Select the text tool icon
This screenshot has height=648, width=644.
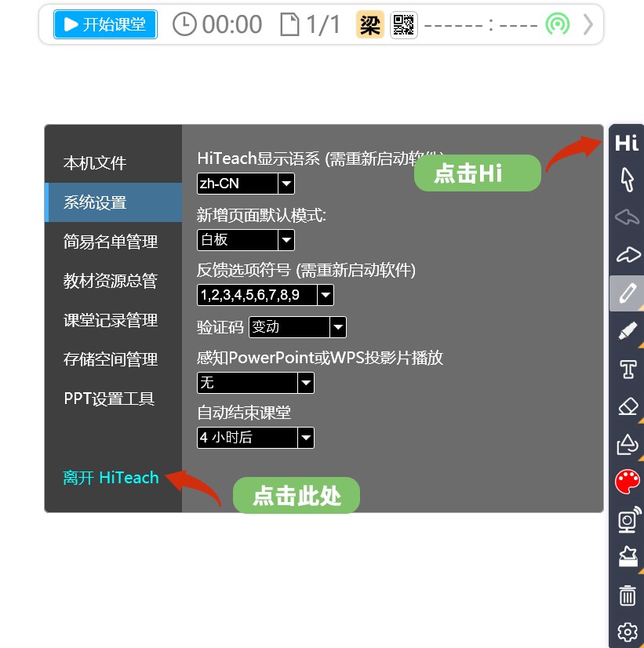pyautogui.click(x=627, y=369)
